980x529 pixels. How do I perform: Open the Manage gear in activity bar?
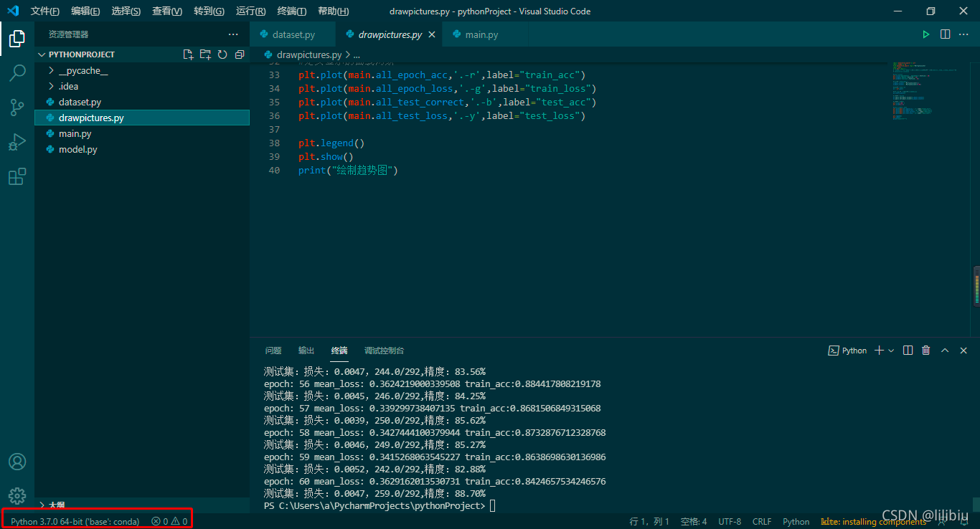17,495
